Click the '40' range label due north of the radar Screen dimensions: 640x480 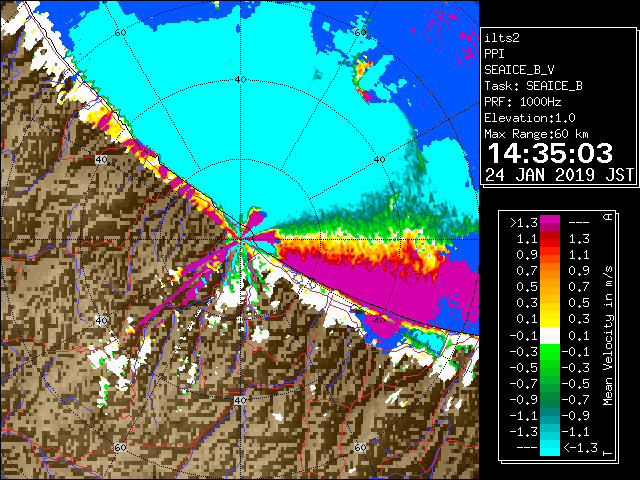click(240, 80)
